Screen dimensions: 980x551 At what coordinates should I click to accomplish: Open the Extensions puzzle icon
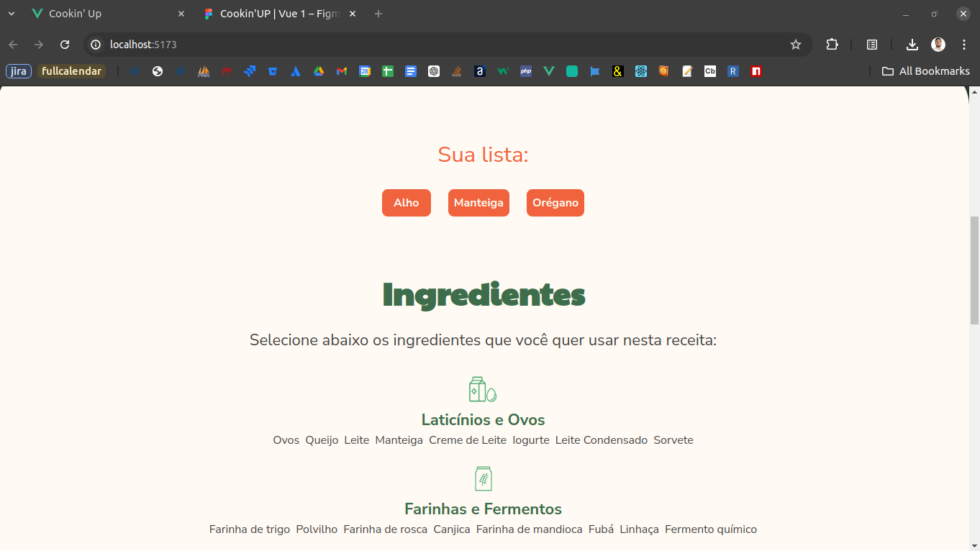click(x=832, y=45)
